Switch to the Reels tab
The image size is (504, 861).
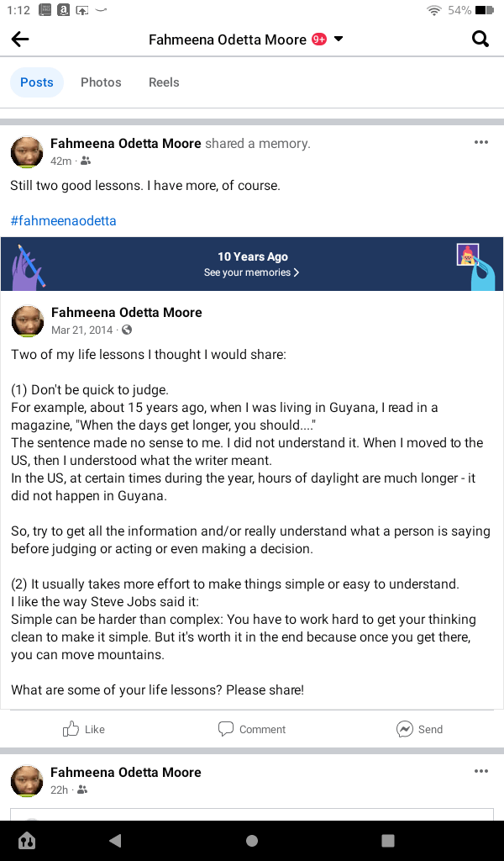164,82
